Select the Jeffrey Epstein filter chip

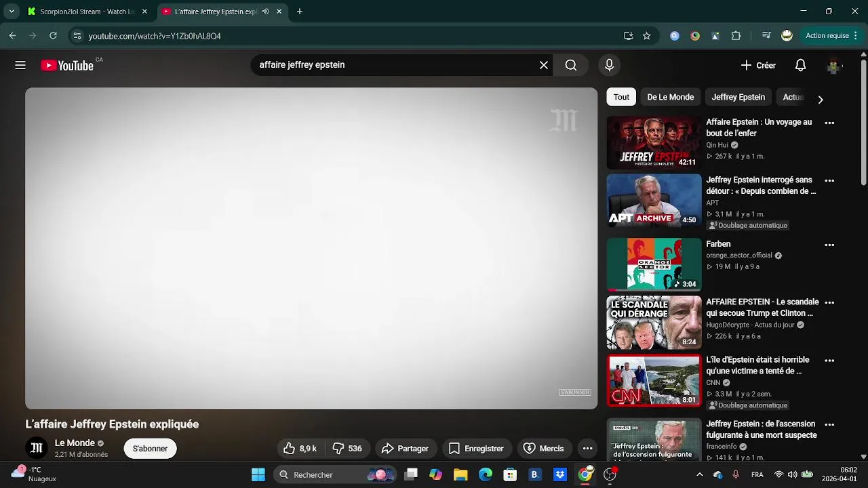pos(738,97)
